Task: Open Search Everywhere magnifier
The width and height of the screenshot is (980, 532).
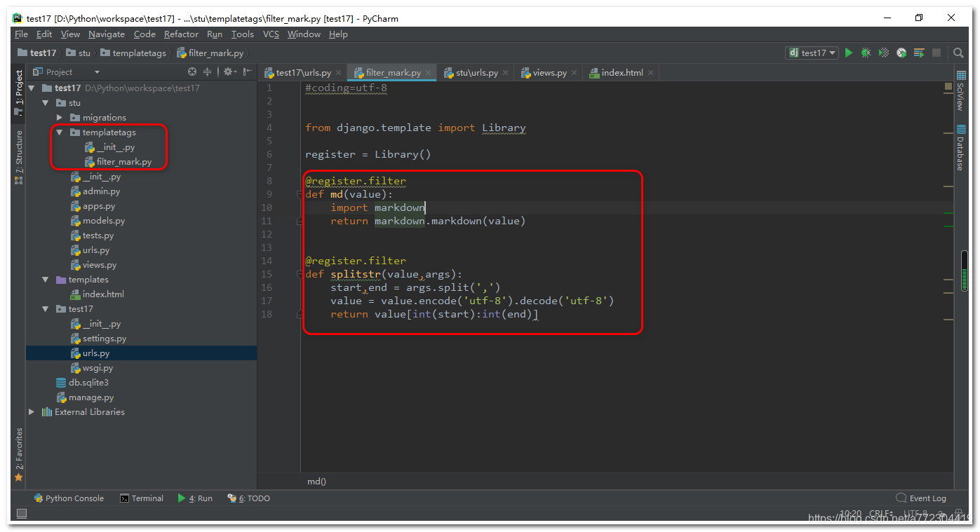Action: (x=958, y=53)
